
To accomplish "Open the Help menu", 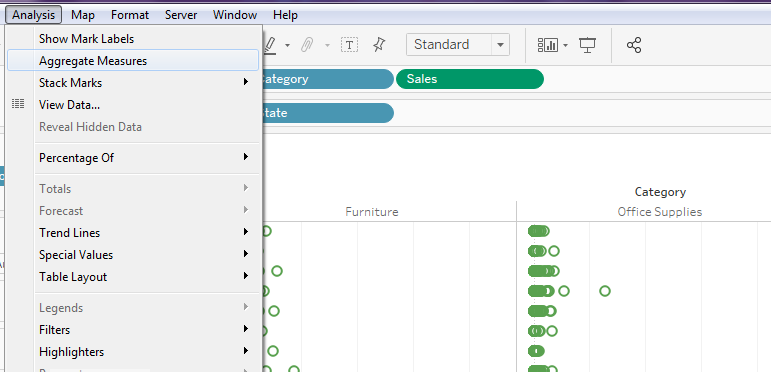I will 285,15.
